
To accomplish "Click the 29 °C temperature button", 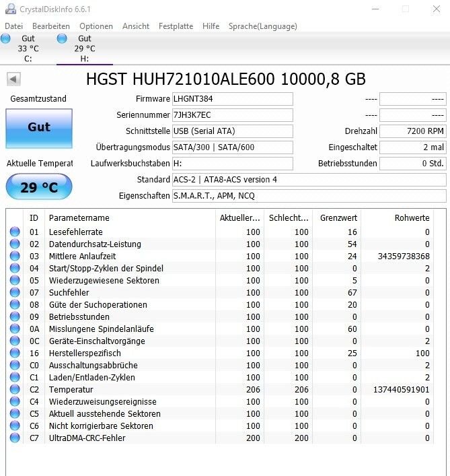I will click(x=39, y=187).
